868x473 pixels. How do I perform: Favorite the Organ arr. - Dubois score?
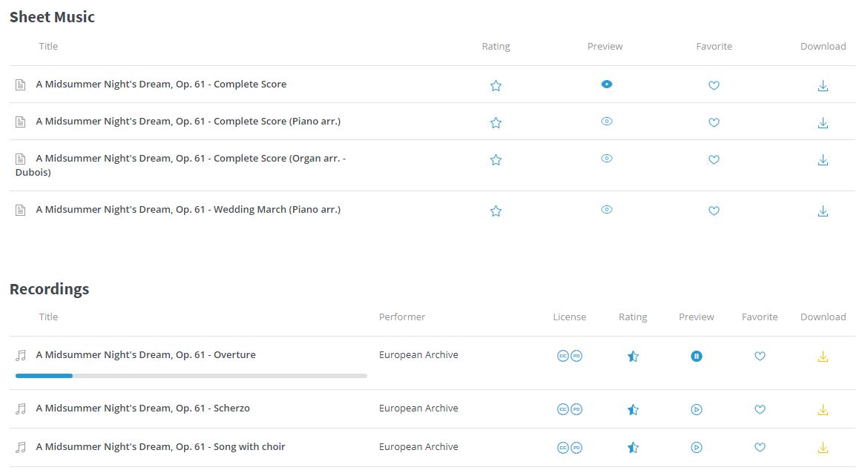pyautogui.click(x=714, y=159)
